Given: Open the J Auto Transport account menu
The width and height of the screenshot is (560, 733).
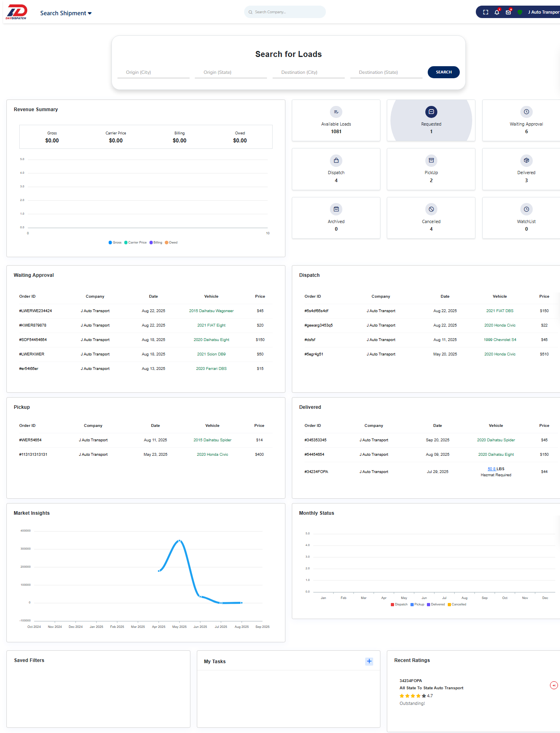Looking at the screenshot, I should 543,12.
